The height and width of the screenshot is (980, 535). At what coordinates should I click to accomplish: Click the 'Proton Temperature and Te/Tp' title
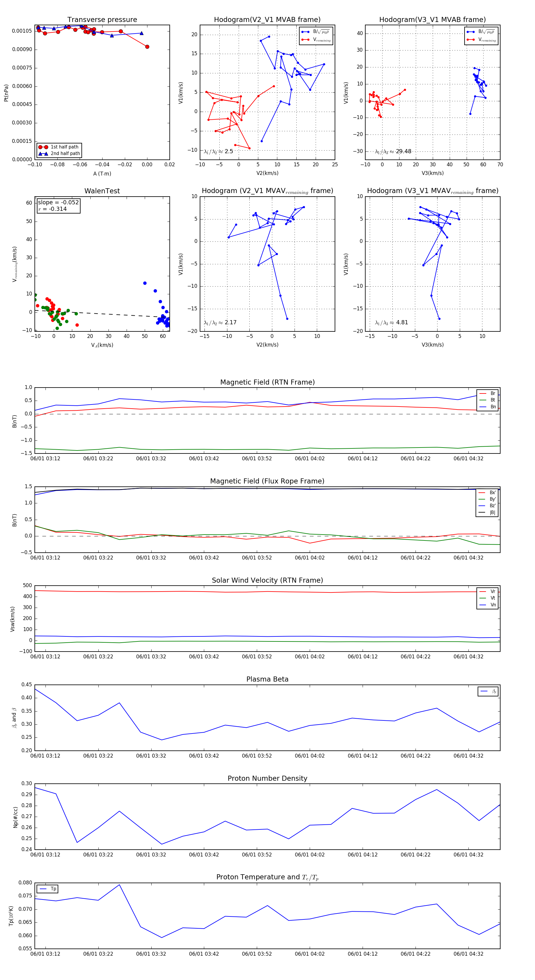[x=267, y=877]
